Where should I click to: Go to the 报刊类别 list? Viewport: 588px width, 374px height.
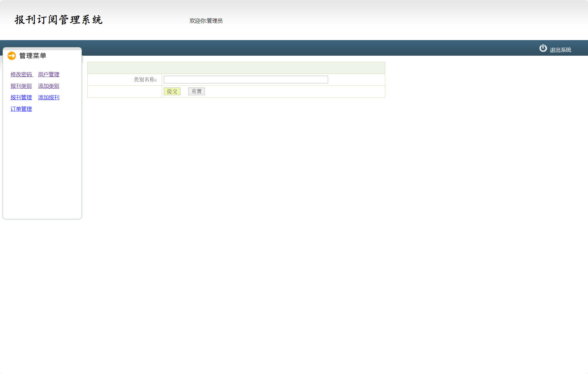coord(21,86)
